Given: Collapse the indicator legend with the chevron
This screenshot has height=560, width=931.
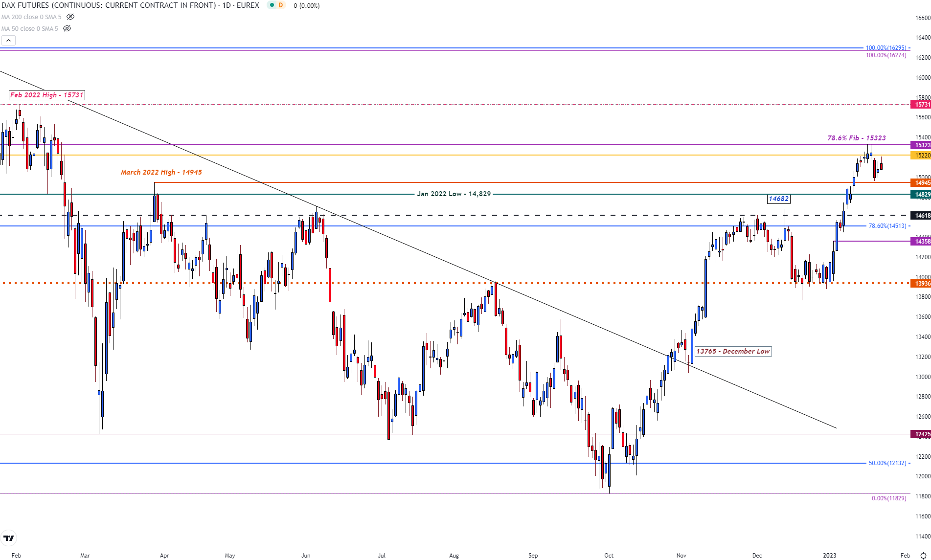Looking at the screenshot, I should (8, 41).
